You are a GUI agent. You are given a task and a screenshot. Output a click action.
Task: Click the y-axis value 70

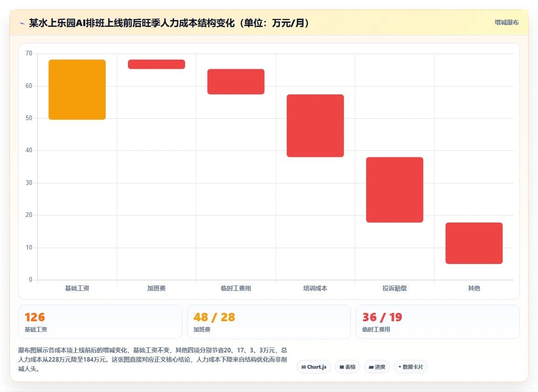click(29, 53)
